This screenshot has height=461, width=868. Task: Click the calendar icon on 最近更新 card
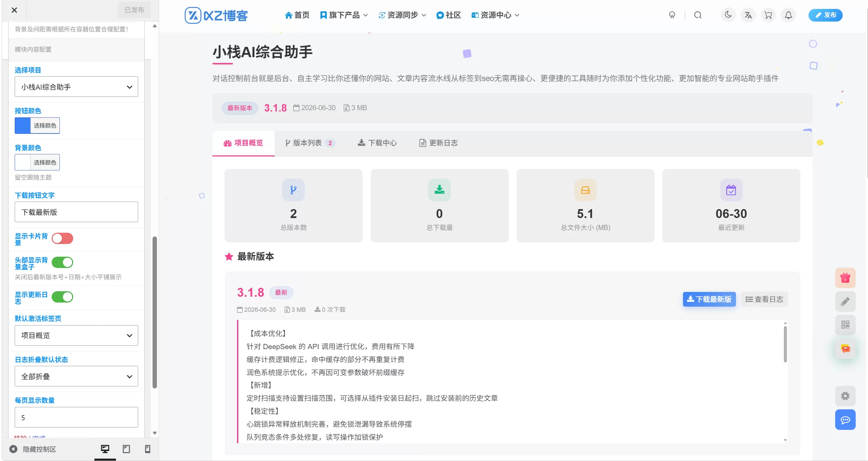coord(731,190)
